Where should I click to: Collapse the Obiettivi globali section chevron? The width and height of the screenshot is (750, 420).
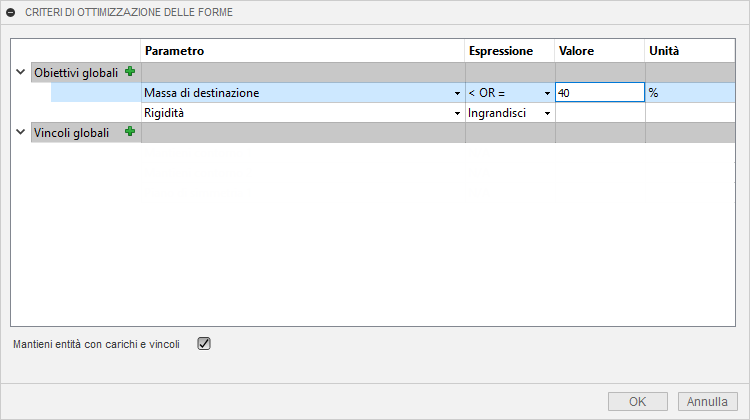click(20, 72)
